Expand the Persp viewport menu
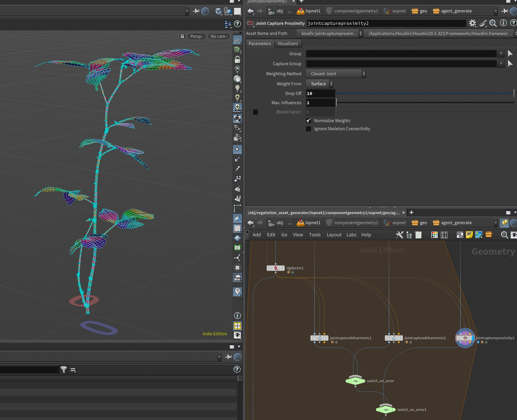The image size is (517, 420). (x=197, y=36)
